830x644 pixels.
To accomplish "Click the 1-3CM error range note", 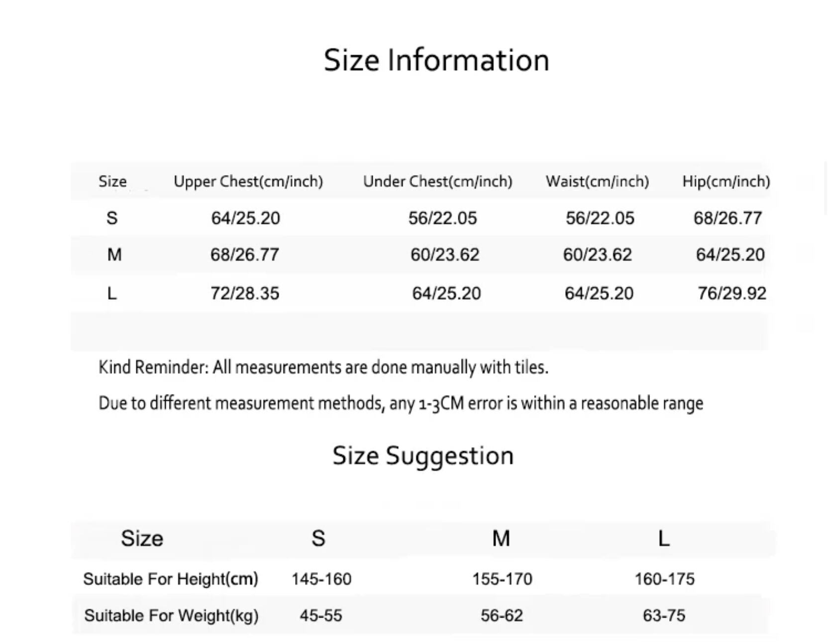I will (x=401, y=403).
